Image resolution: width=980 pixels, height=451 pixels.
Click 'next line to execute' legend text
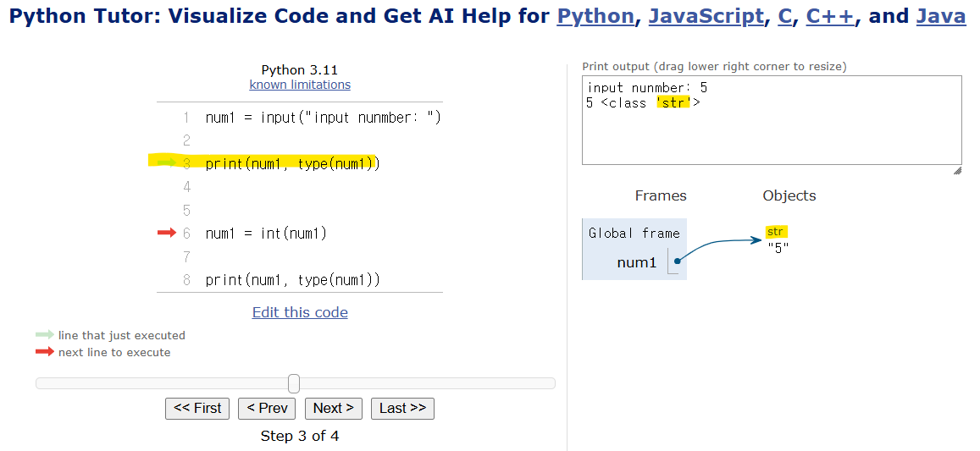click(x=114, y=352)
